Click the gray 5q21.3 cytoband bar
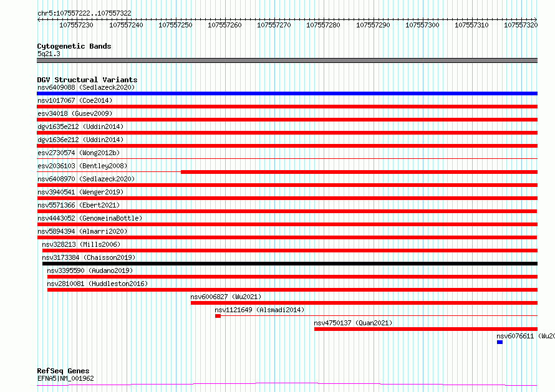This screenshot has height=392, width=555. pyautogui.click(x=287, y=60)
